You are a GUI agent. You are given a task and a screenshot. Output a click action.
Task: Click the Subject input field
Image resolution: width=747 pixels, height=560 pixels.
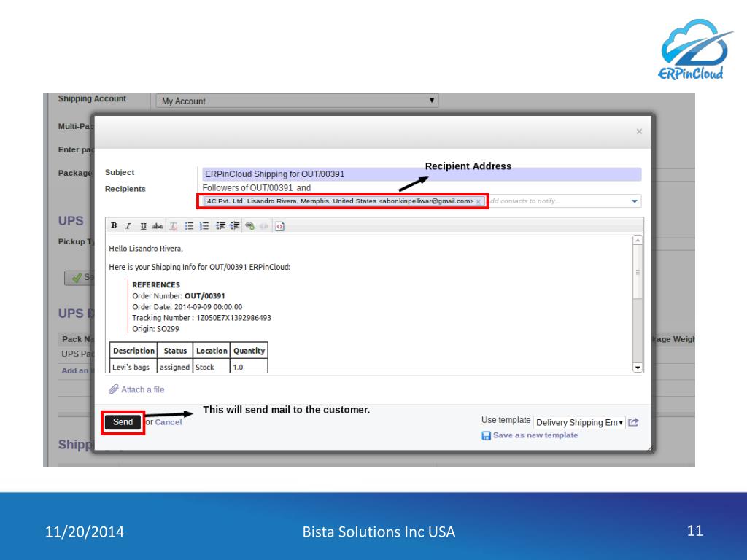pos(421,174)
